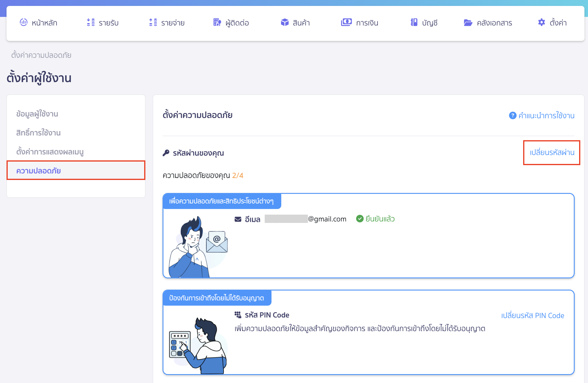The width and height of the screenshot is (588, 383).
Task: Click the blue question-mark help icon
Action: [512, 115]
